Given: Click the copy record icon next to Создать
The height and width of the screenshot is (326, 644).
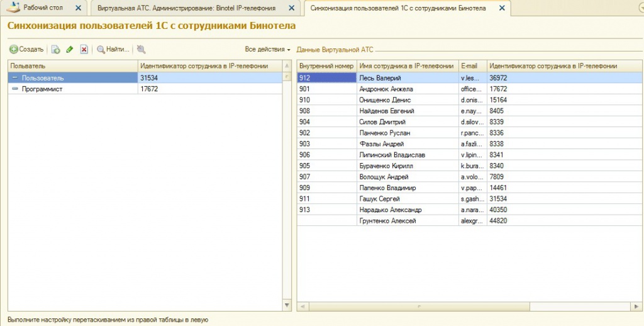Looking at the screenshot, I should [55, 49].
